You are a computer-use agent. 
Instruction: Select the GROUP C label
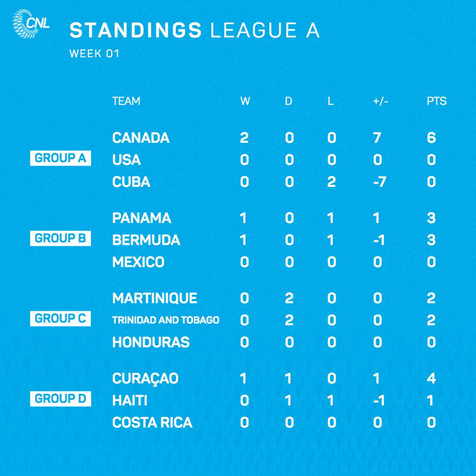[61, 318]
